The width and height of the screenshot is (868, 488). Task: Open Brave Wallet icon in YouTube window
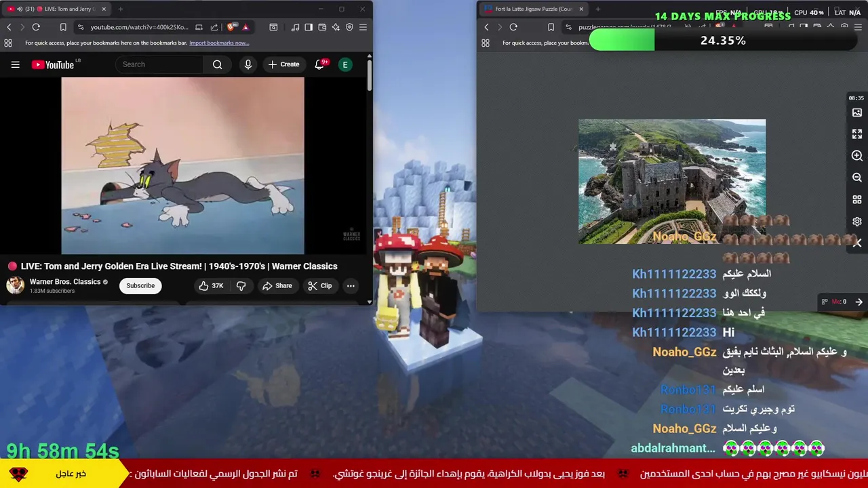(322, 27)
